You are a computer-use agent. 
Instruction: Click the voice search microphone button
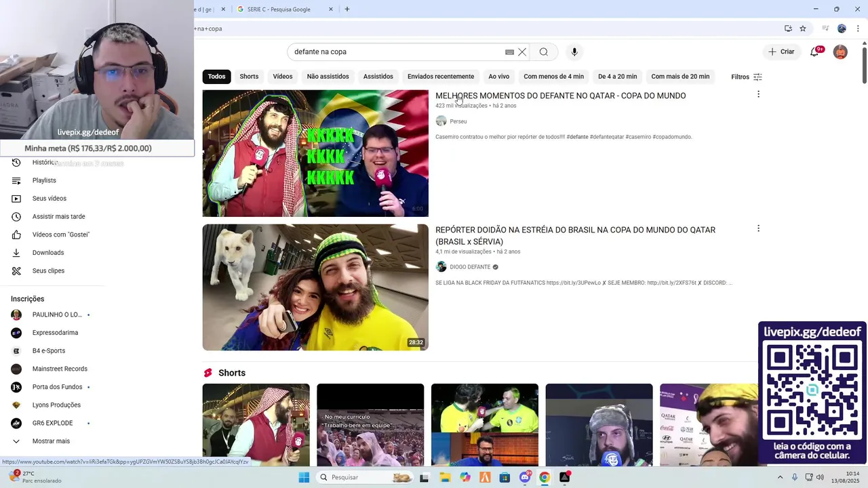[574, 52]
